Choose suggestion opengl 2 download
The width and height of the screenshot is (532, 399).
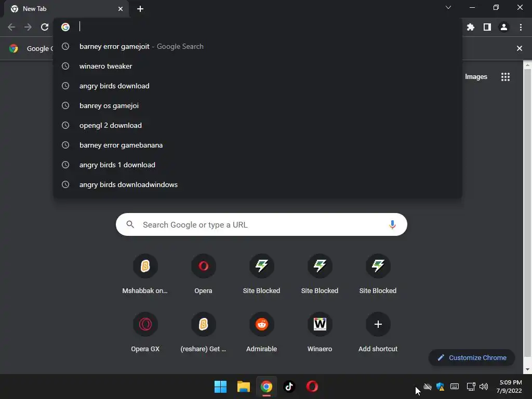[x=258, y=125]
